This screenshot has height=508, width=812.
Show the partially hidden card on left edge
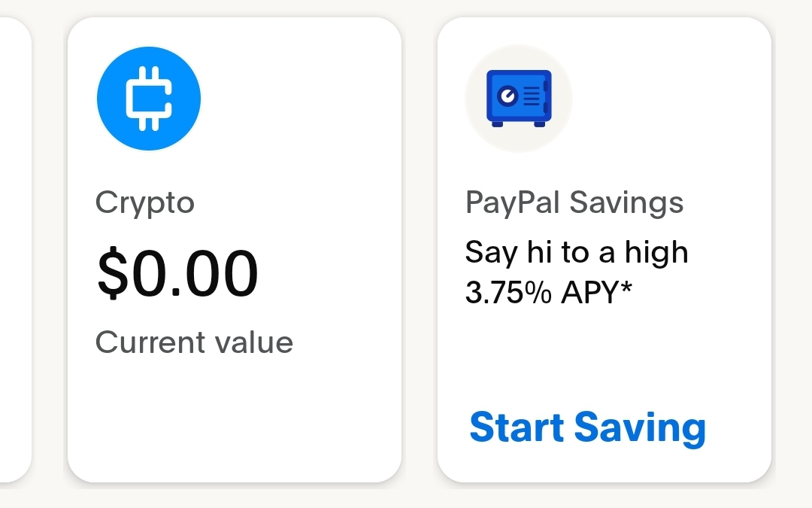point(16,250)
